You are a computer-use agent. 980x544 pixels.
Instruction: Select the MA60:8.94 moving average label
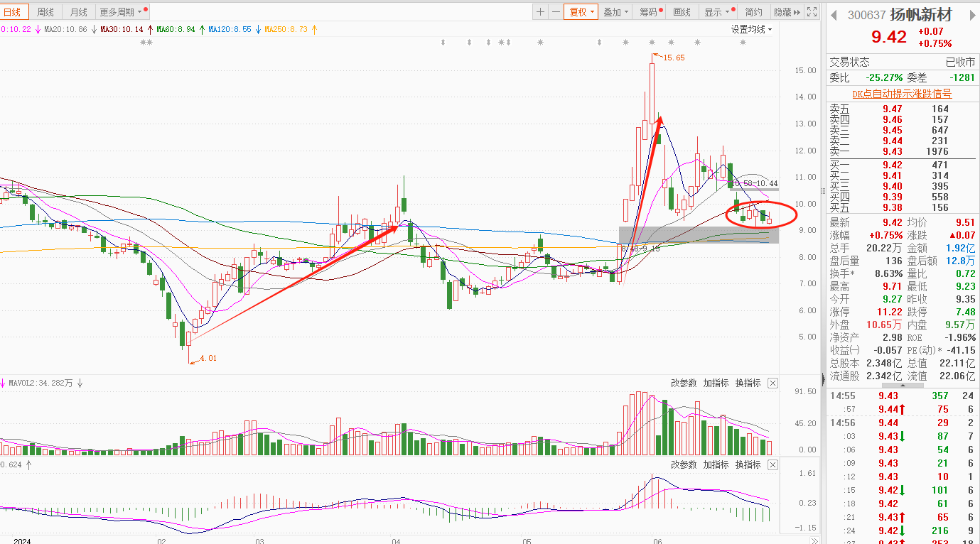(x=176, y=30)
